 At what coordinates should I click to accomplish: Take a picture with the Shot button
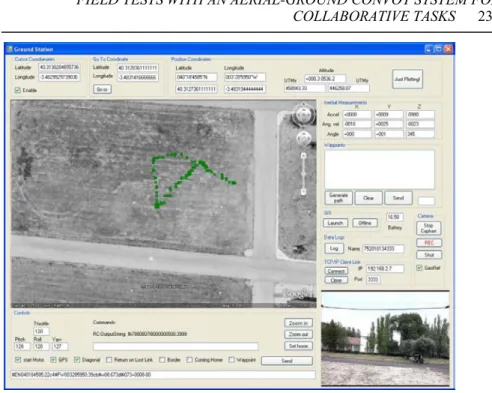coord(429,255)
